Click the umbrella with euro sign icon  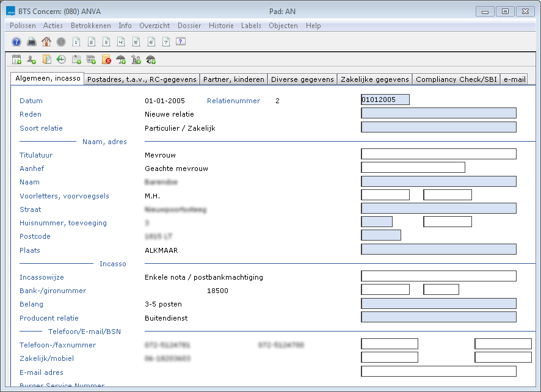(151, 60)
